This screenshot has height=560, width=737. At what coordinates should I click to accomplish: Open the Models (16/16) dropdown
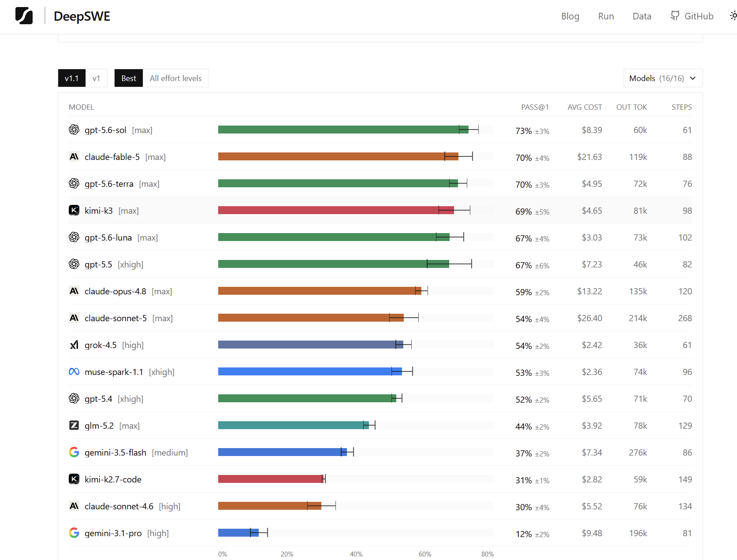click(x=663, y=78)
